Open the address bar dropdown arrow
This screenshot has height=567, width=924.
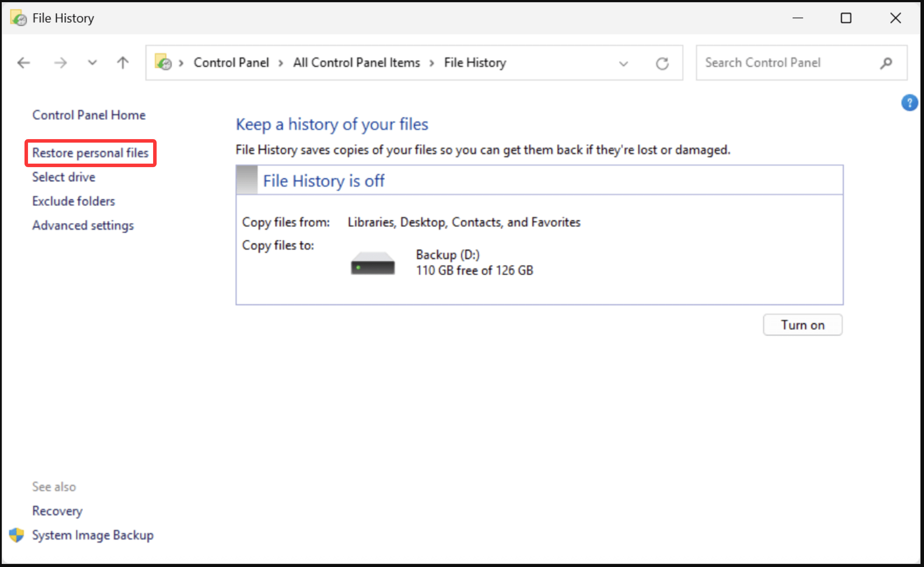point(623,63)
